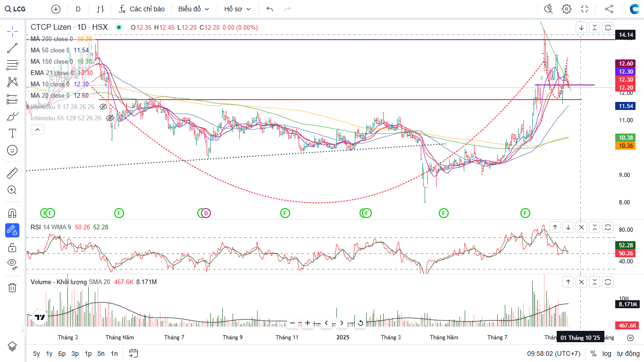Image resolution: width=644 pixels, height=362 pixels.
Task: Toggle hide all drawings eye icon
Action: pyautogui.click(x=12, y=263)
